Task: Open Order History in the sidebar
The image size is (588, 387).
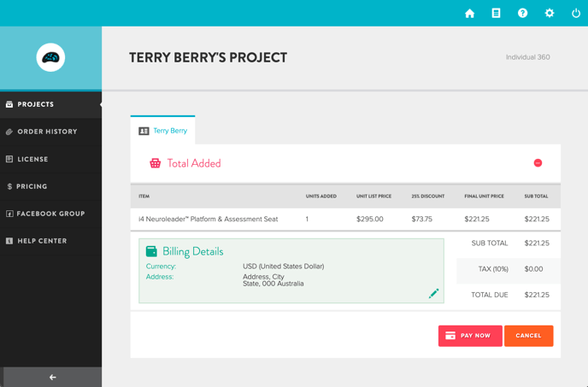Action: tap(50, 132)
